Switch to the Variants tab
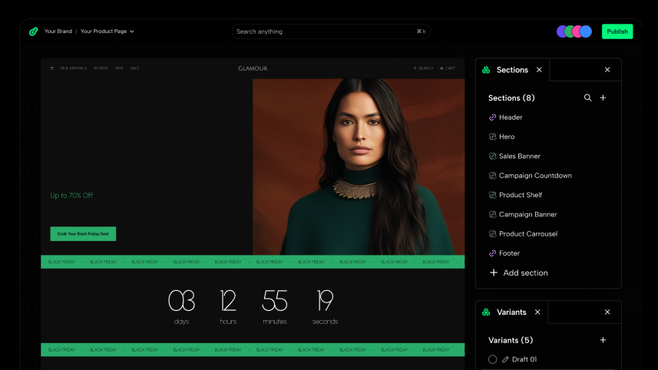Viewport: 658px width, 370px height. pyautogui.click(x=511, y=312)
